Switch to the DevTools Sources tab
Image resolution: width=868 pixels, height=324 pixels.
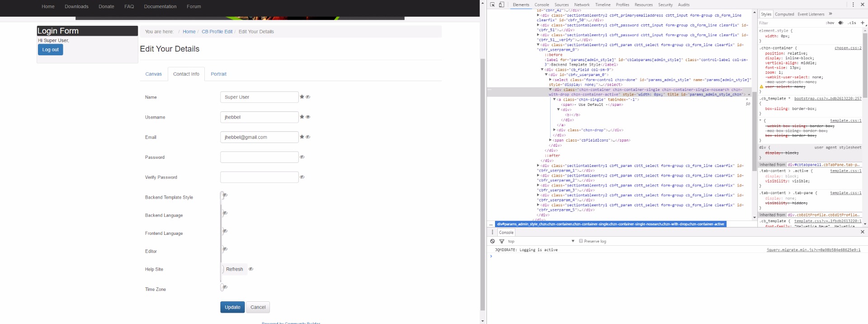tap(561, 5)
